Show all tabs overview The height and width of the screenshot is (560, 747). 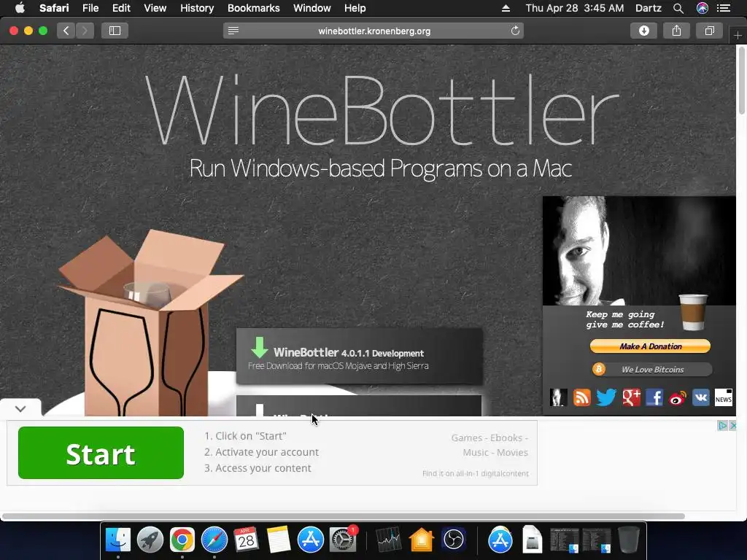(709, 31)
